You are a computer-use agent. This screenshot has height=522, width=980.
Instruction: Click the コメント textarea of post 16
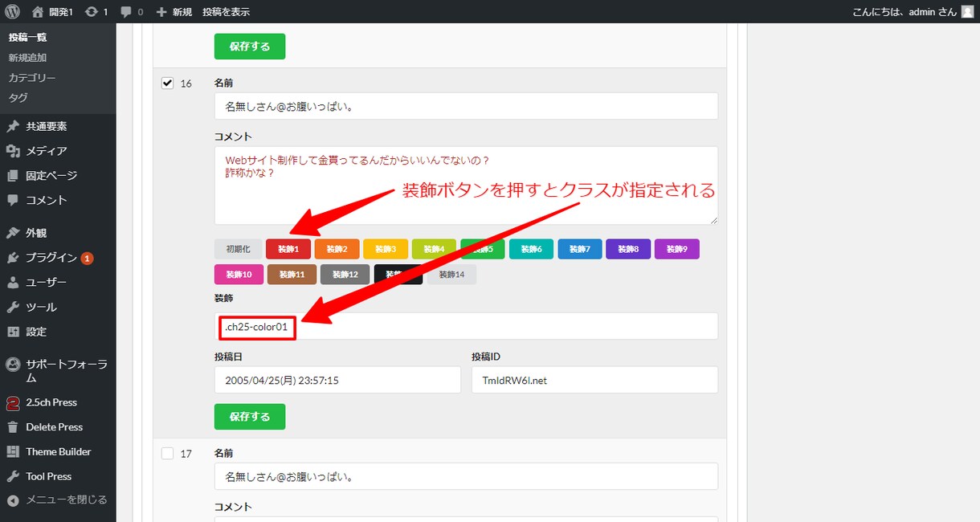click(x=466, y=186)
